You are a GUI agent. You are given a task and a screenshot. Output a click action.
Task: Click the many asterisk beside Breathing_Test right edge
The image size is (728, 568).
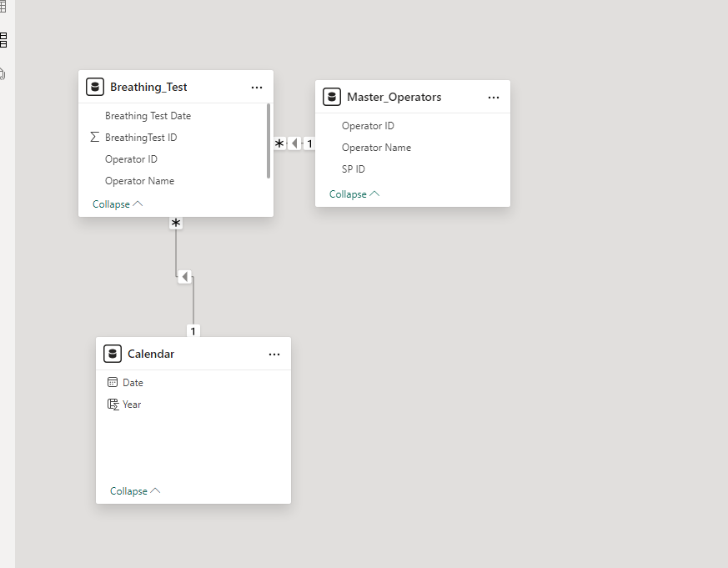tap(279, 143)
